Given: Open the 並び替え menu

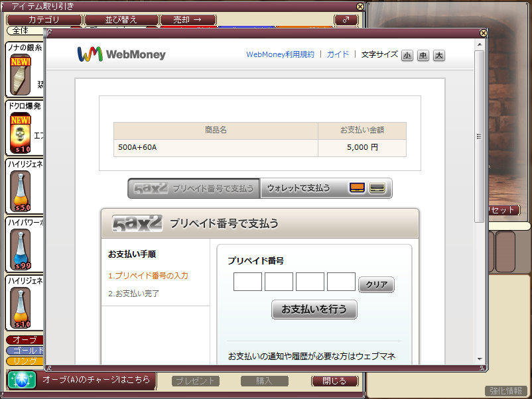Looking at the screenshot, I should pos(121,20).
